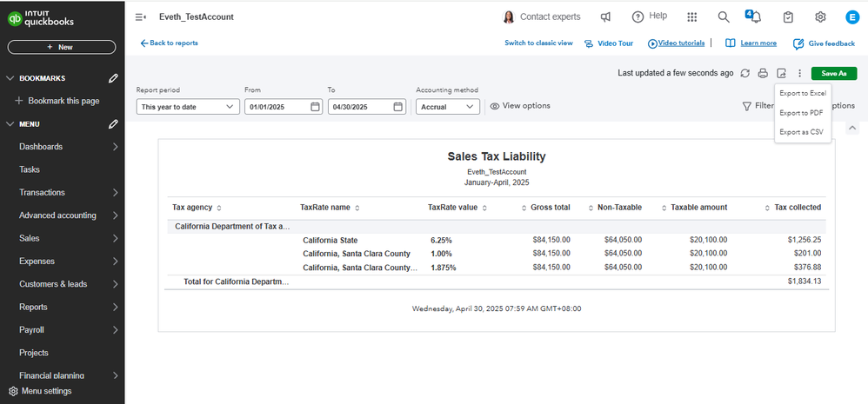Image resolution: width=868 pixels, height=404 pixels.
Task: Click From date field 01/01/2025
Action: tap(284, 107)
